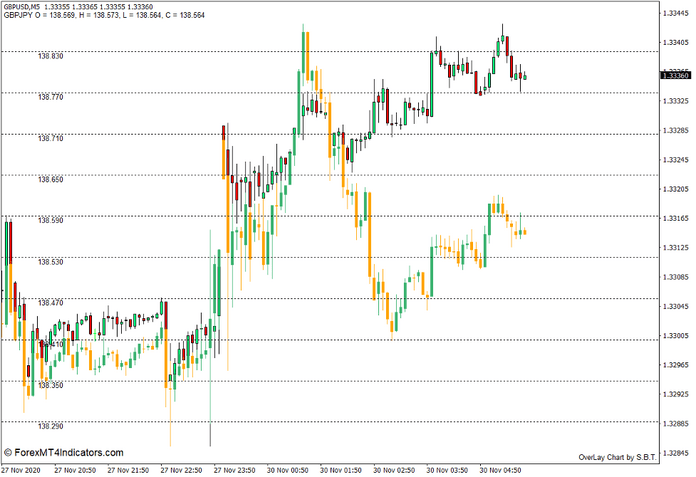The width and height of the screenshot is (696, 477).
Task: Click the 27 Nov 2020 date label
Action: click(21, 469)
